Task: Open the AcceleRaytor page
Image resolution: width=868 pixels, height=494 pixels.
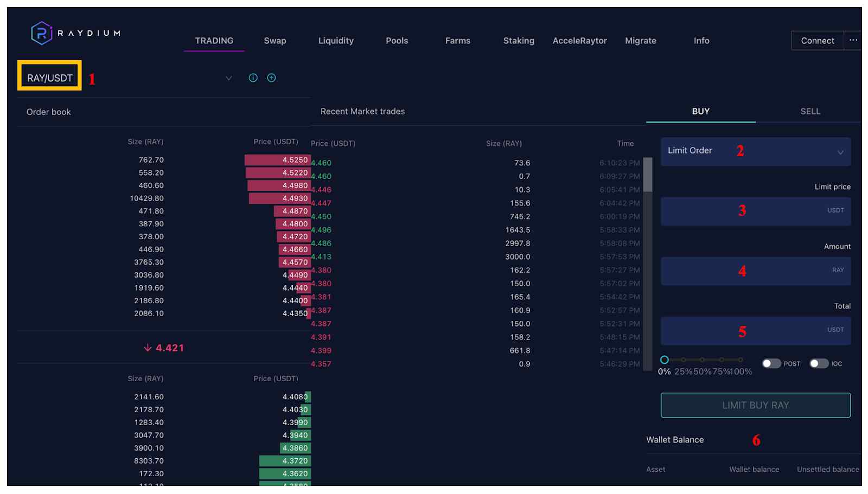Action: click(579, 41)
